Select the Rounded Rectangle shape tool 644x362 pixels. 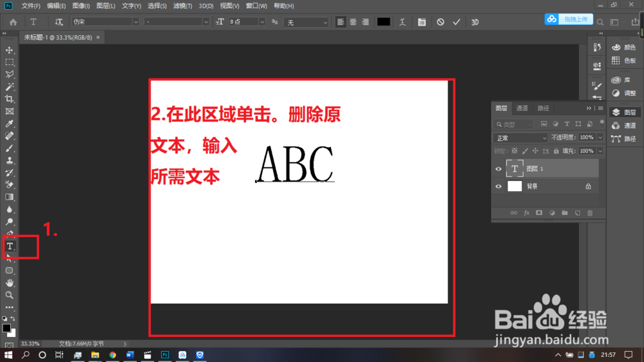pos(9,271)
